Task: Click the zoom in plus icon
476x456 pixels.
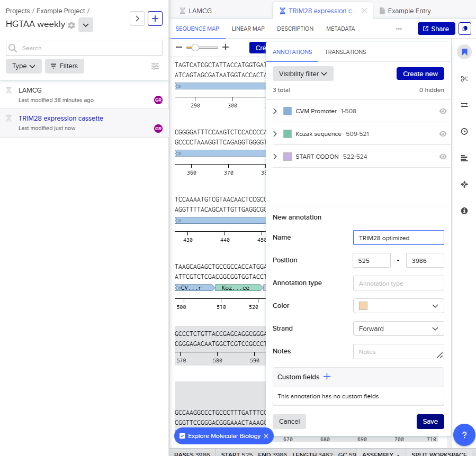Action: click(226, 48)
